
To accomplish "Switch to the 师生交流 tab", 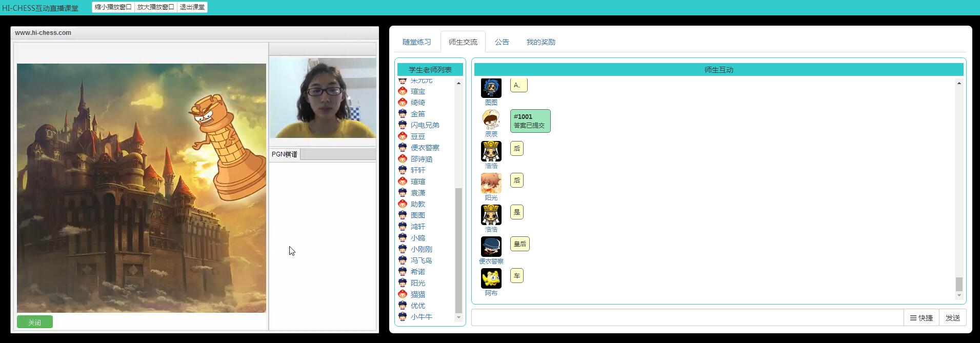I will tap(463, 42).
